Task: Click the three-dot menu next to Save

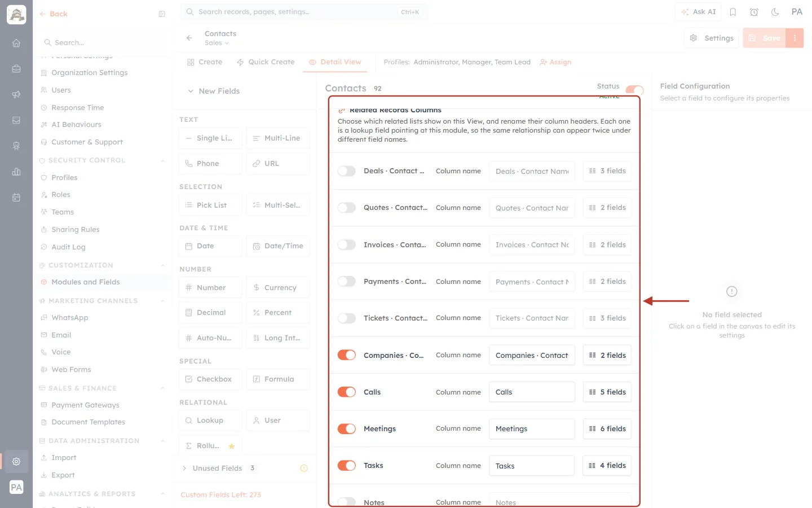Action: click(x=795, y=38)
